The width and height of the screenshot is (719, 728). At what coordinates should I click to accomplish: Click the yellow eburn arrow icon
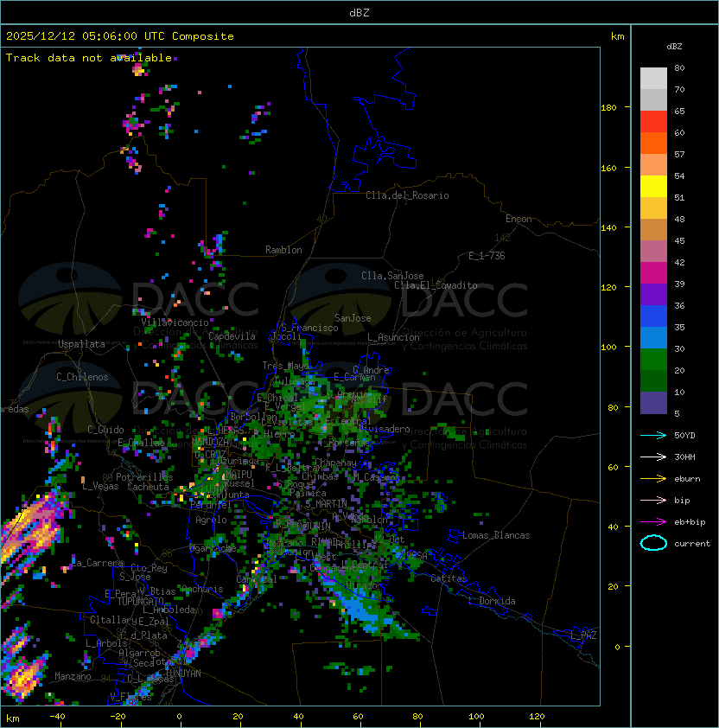pyautogui.click(x=653, y=478)
